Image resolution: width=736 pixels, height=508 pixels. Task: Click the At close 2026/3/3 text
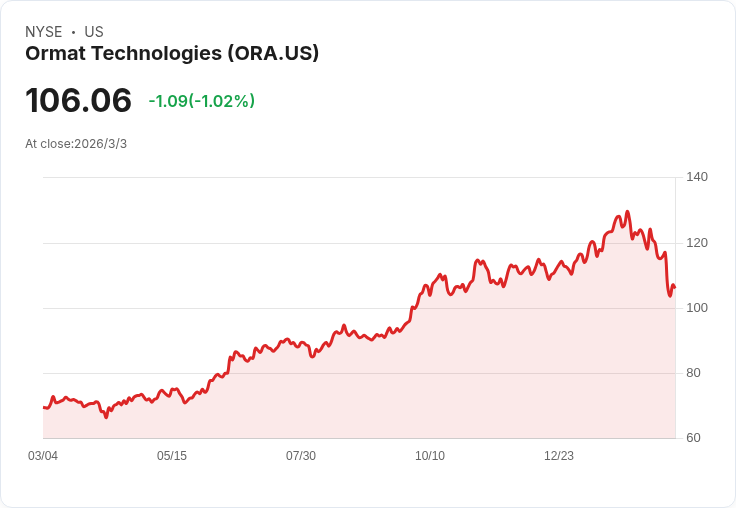(x=76, y=144)
